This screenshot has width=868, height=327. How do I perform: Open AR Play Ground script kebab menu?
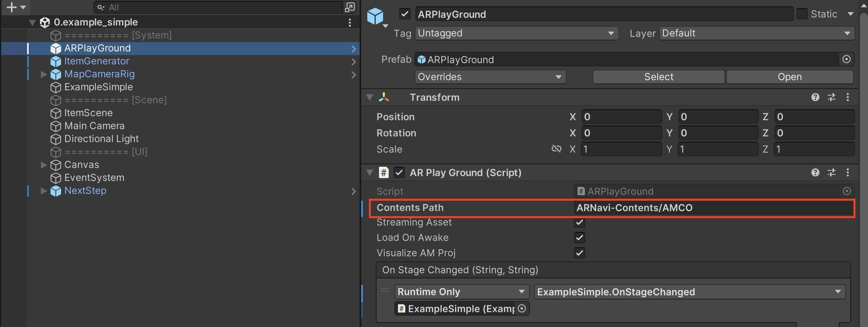tap(847, 173)
